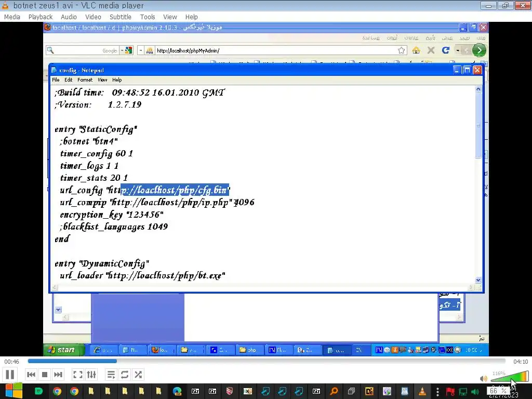Click the url_loader bt.exe line
The image size is (532, 399).
tap(142, 275)
